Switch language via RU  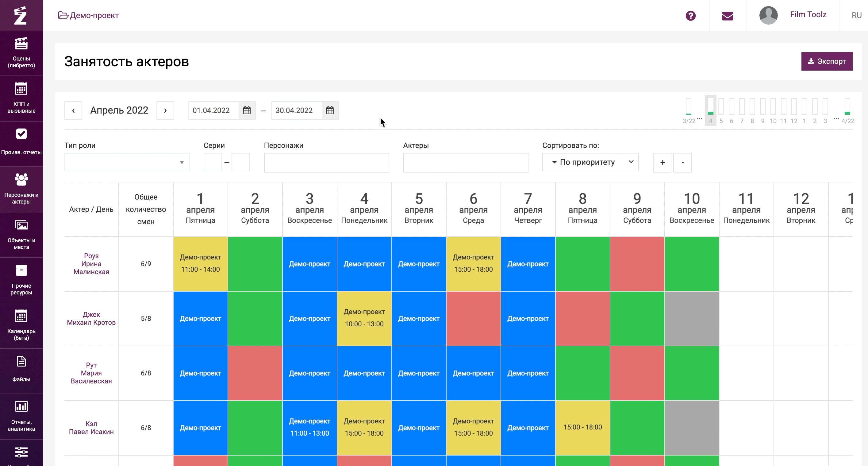[x=856, y=16]
